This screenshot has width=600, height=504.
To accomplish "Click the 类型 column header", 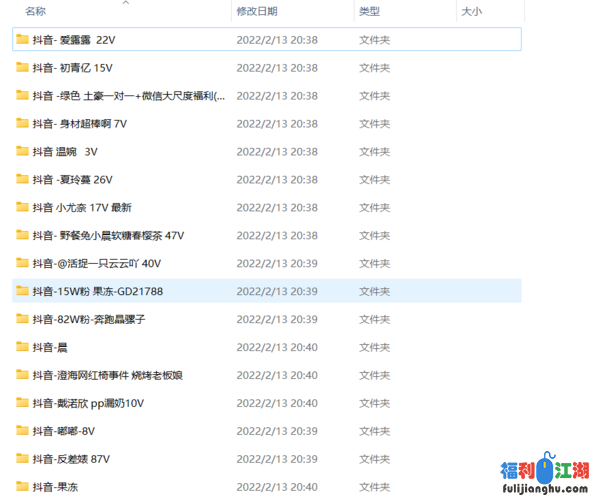I will (369, 12).
